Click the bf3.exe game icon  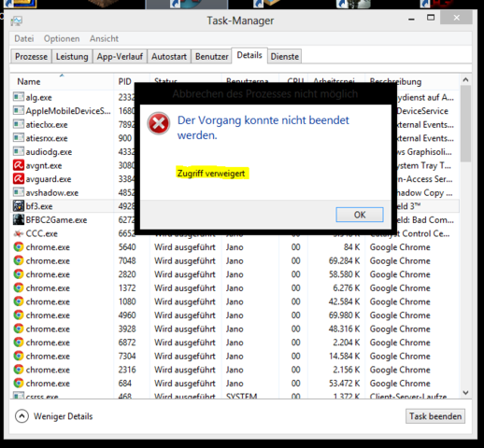19,205
